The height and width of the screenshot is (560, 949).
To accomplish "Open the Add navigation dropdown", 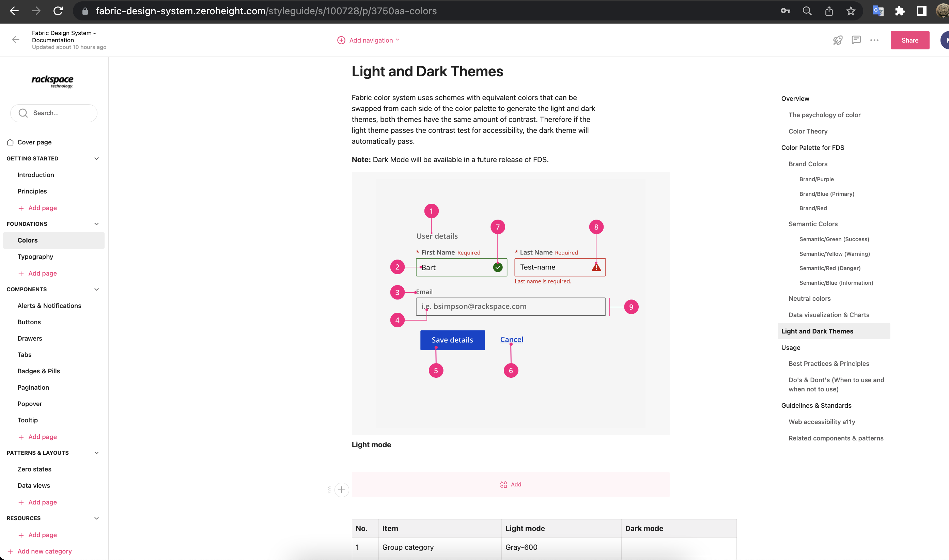I will click(x=368, y=40).
